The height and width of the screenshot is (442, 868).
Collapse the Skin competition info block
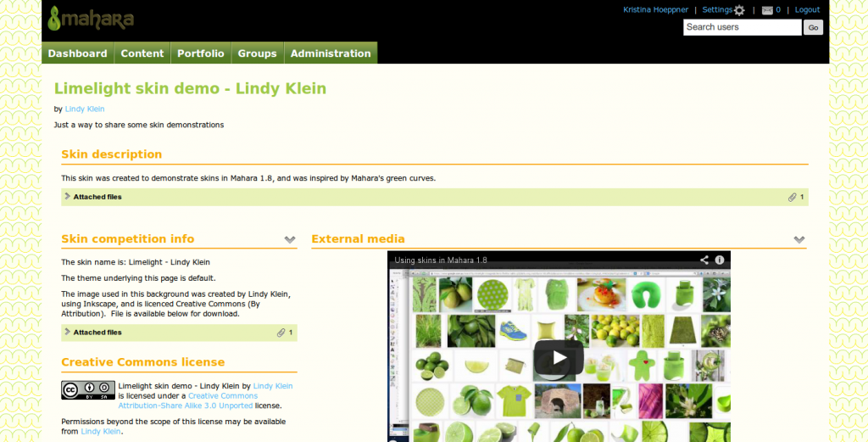(290, 240)
